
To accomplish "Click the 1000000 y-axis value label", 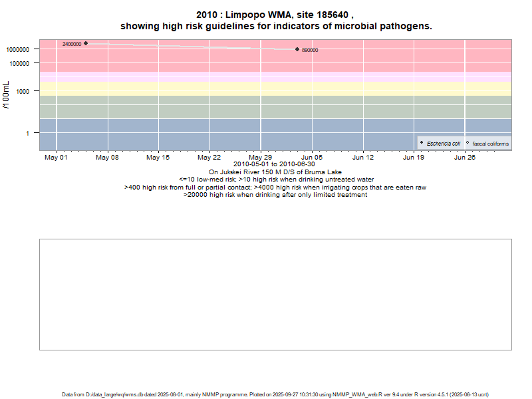I will (x=23, y=50).
